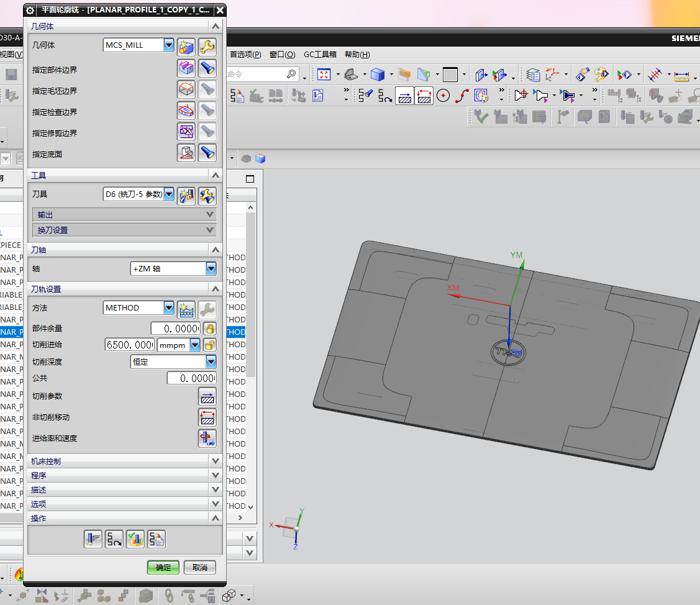Open non-cutting moves (非切削移动) settings
Image resolution: width=700 pixels, height=605 pixels.
[207, 417]
